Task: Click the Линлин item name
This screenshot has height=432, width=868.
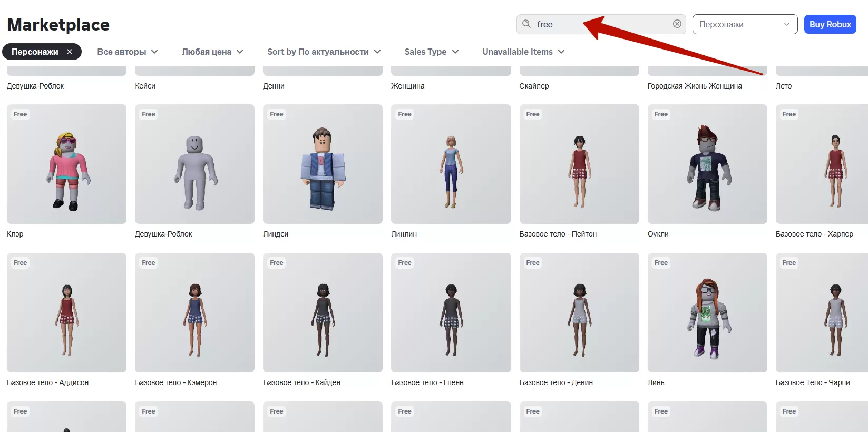Action: coord(404,234)
